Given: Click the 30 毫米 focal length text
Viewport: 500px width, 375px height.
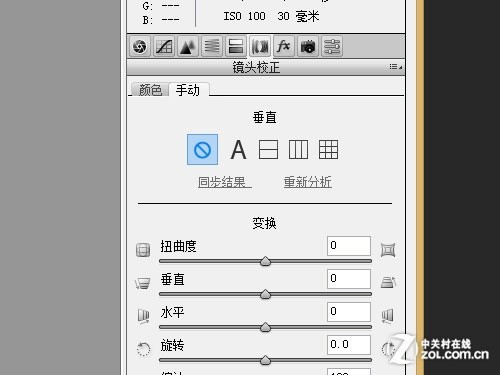Looking at the screenshot, I should click(x=298, y=16).
